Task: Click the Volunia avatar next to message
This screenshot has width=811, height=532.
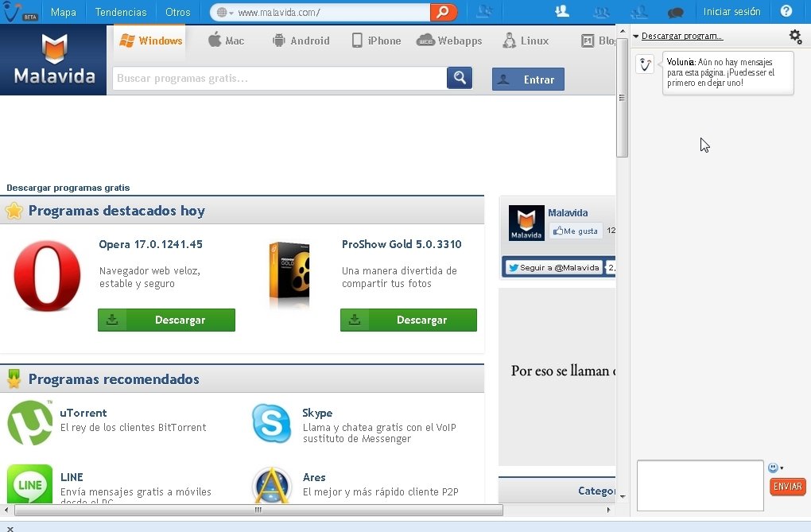Action: [x=645, y=64]
